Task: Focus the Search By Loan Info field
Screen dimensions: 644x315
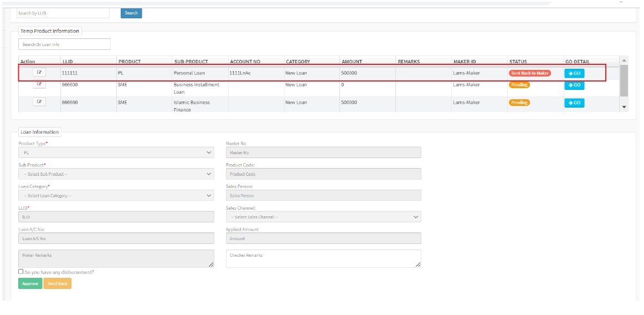Action: point(64,44)
